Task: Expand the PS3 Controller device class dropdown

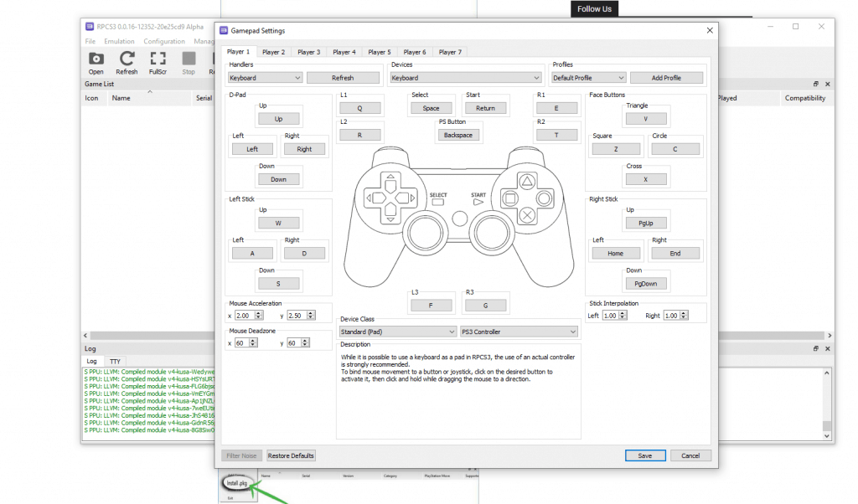Action: [519, 332]
